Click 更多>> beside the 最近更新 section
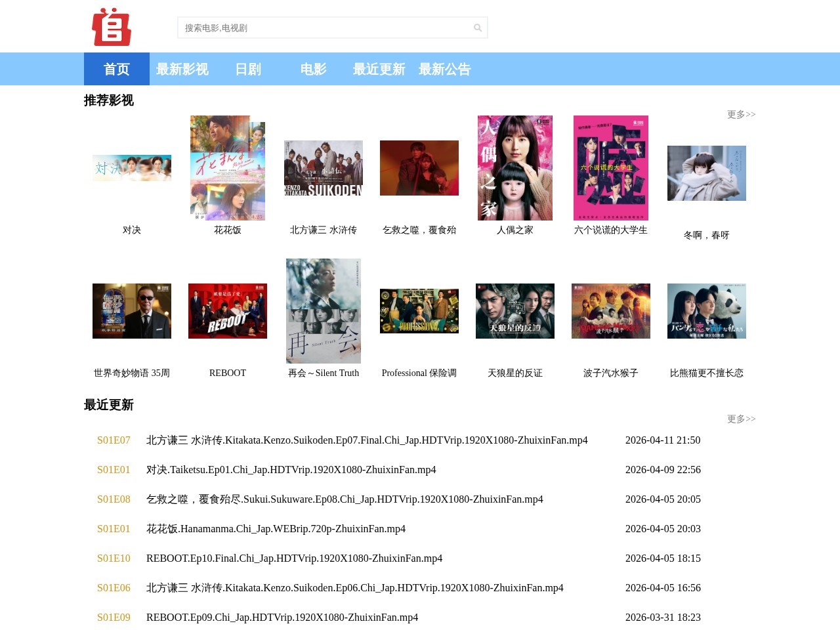 (x=741, y=419)
